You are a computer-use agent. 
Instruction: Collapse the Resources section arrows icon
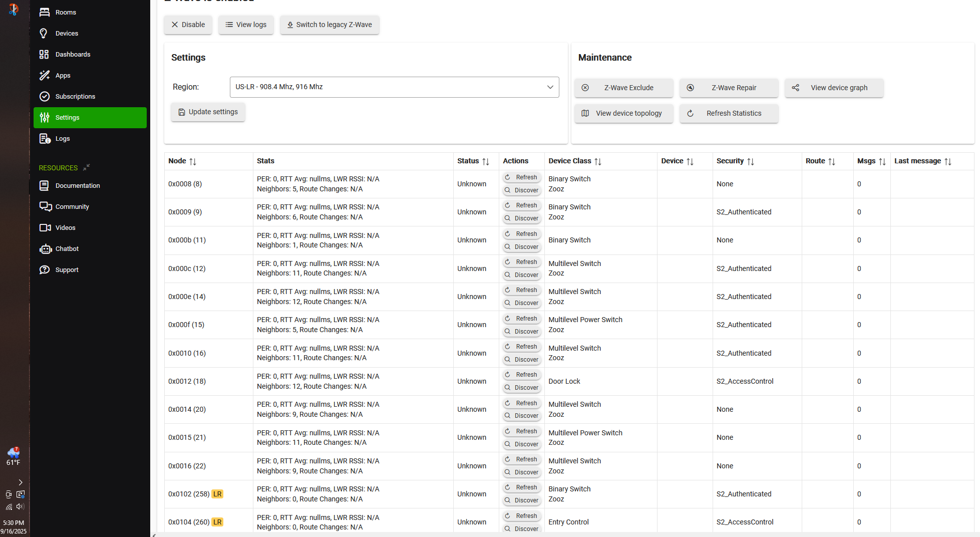coord(86,167)
